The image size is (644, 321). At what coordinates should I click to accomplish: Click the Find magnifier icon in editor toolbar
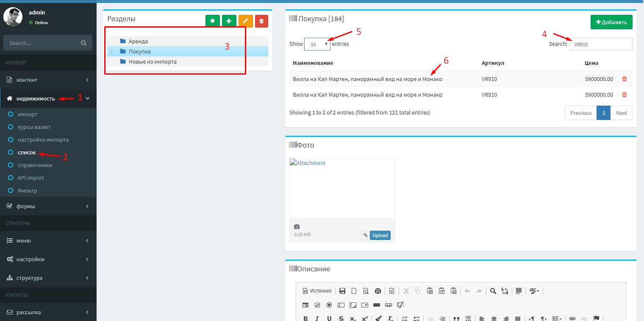[x=493, y=291]
